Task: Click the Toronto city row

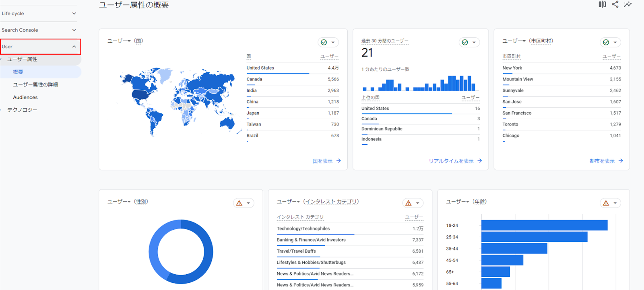Action: coord(561,124)
